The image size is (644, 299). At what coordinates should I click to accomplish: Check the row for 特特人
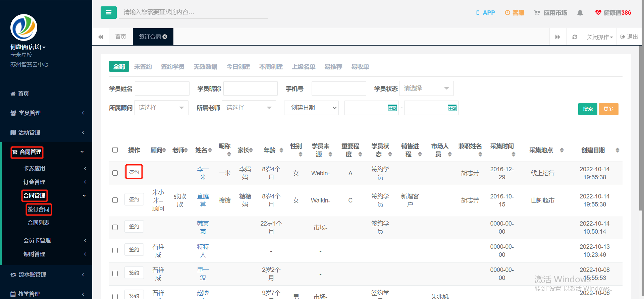[x=115, y=250]
